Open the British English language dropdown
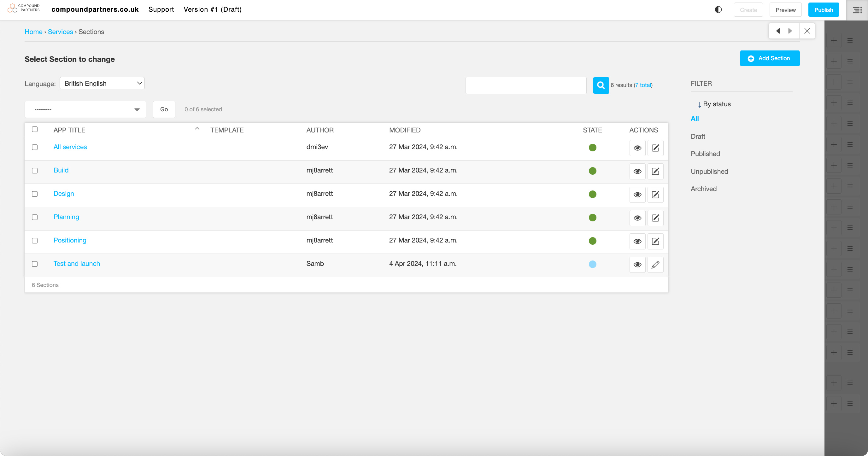 point(102,83)
